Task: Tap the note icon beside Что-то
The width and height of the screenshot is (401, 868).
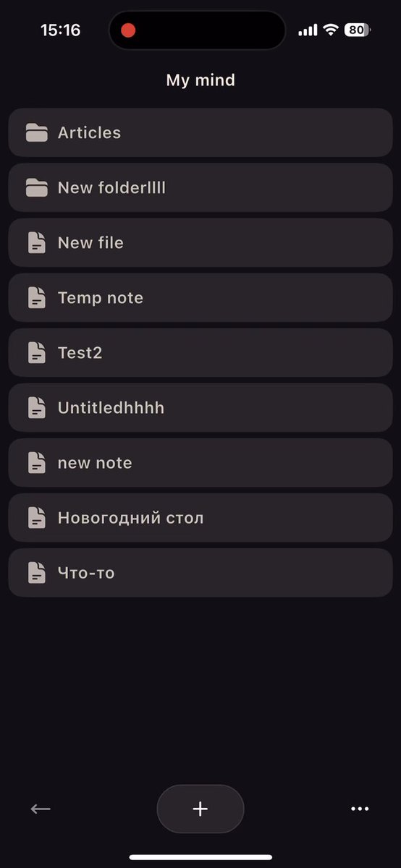Action: [36, 572]
